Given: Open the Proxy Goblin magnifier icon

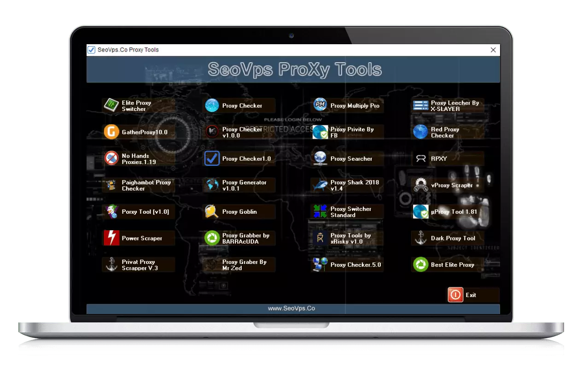Looking at the screenshot, I should 212,211.
